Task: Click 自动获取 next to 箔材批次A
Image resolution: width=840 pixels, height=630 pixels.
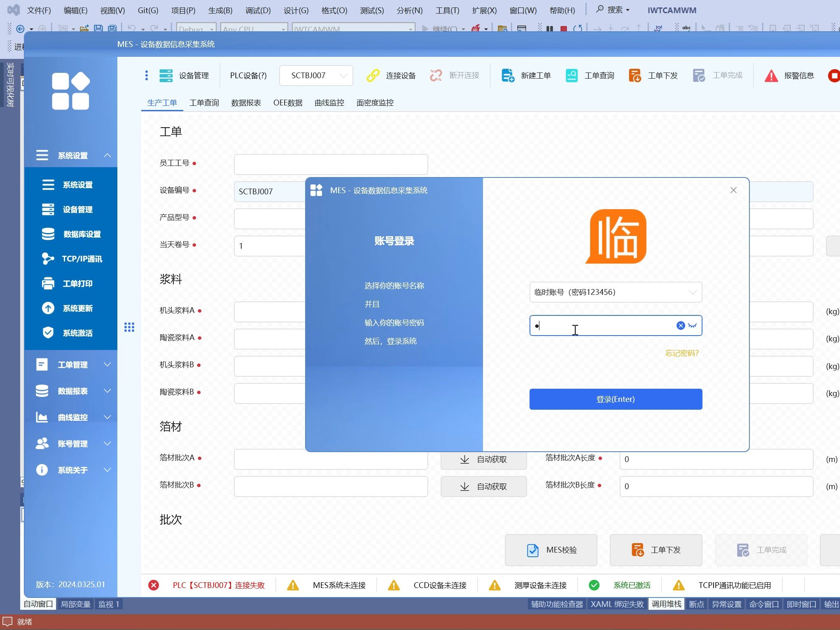Action: click(483, 459)
